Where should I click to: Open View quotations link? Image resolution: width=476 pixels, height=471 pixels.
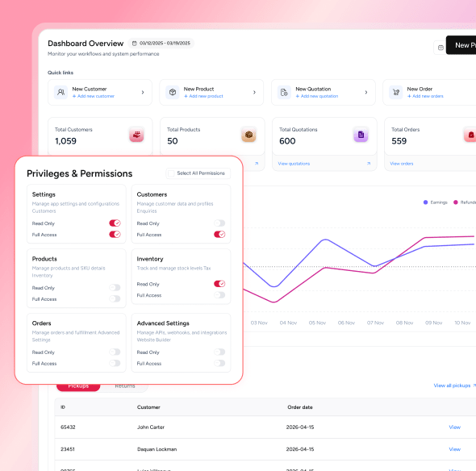pyautogui.click(x=294, y=164)
